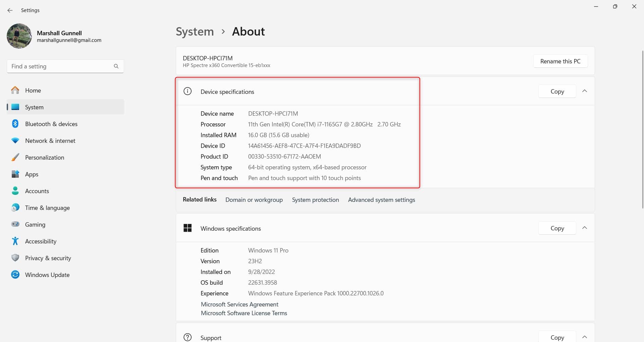Viewport: 644px width, 342px height.
Task: Click the Home house icon
Action: pos(15,90)
